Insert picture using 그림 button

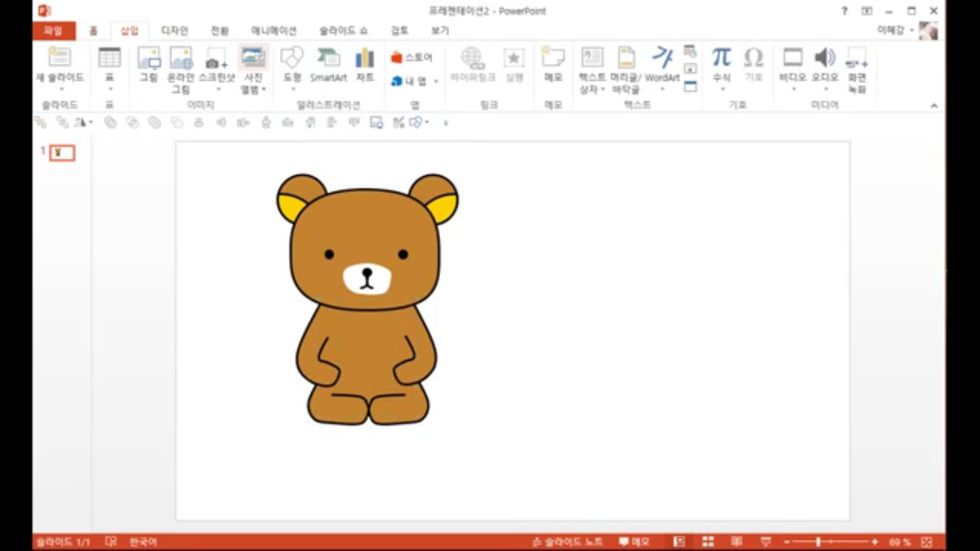coord(149,65)
